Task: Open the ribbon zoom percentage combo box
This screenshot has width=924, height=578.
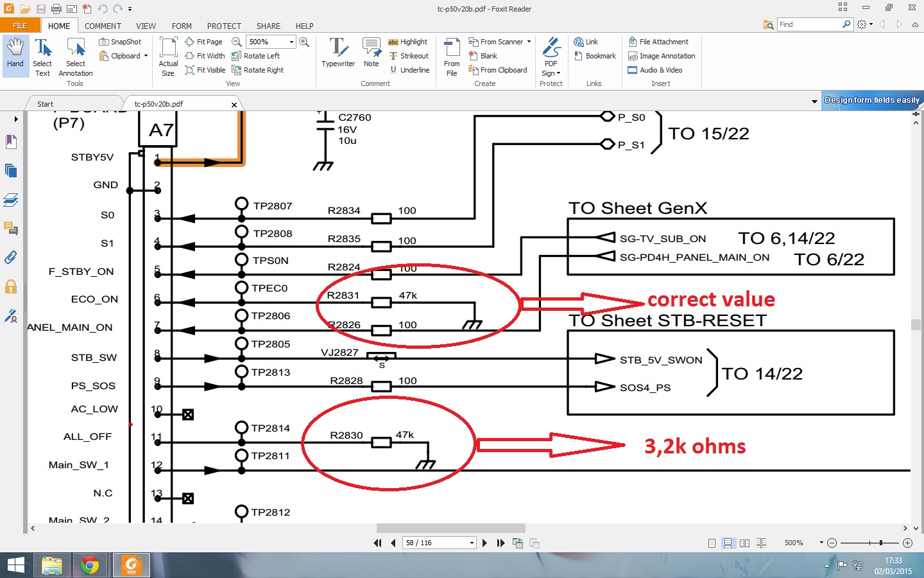Action: point(271,42)
